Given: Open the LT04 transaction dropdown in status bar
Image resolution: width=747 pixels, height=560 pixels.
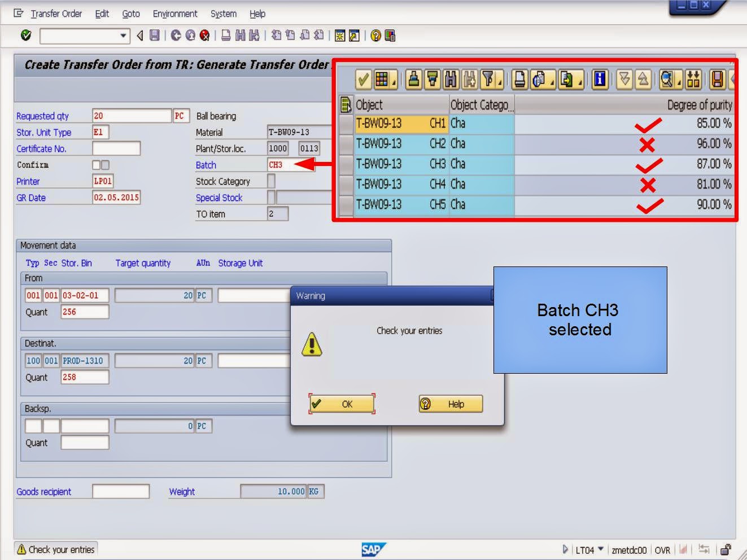Looking at the screenshot, I should coord(601,548).
